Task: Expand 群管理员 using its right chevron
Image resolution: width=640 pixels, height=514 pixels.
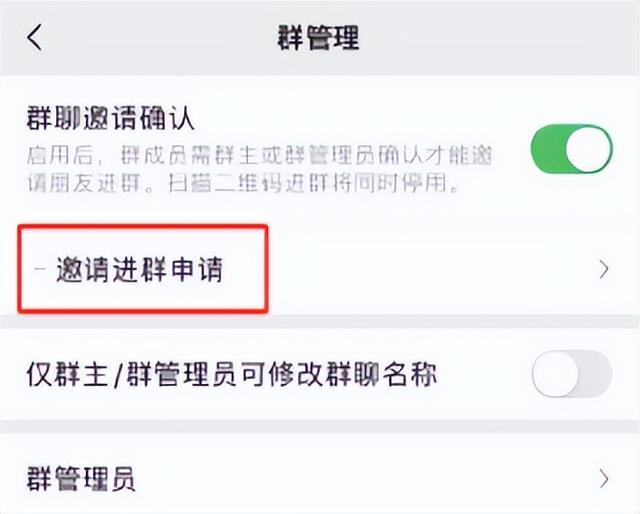Action: 603,478
